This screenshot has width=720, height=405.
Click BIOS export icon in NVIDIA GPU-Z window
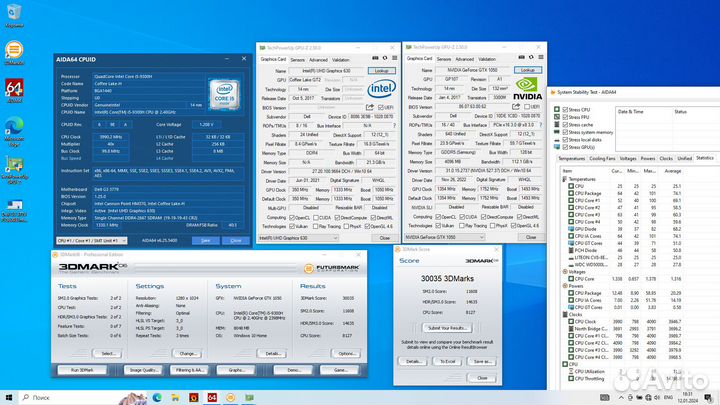click(x=516, y=107)
